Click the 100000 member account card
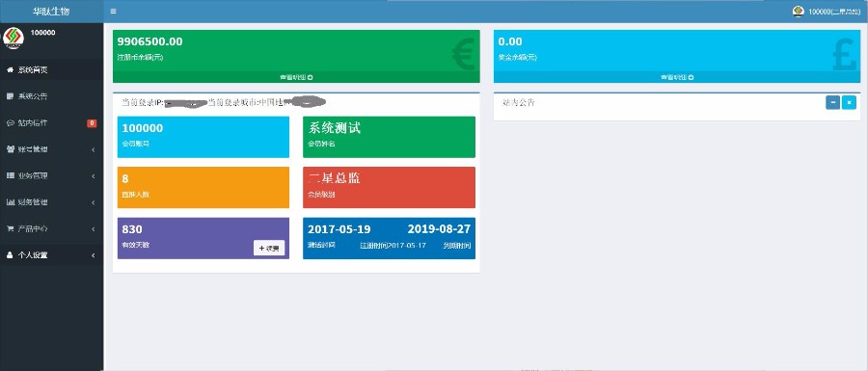This screenshot has height=371, width=868. [x=203, y=137]
